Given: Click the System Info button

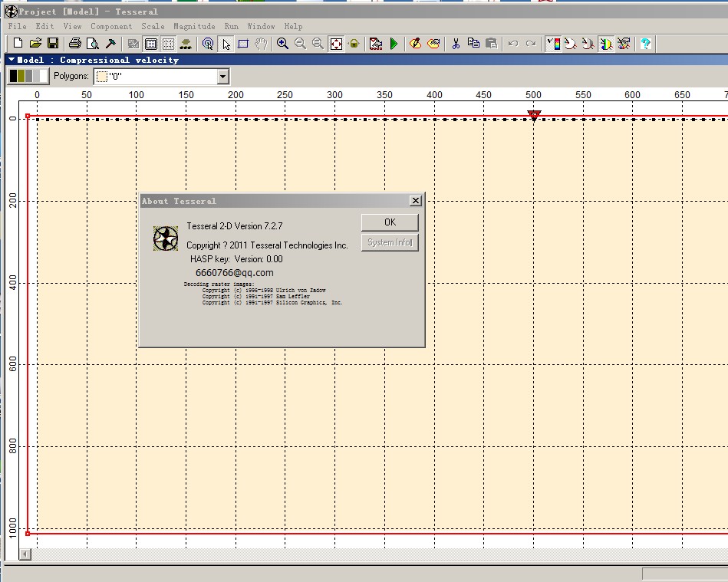Looking at the screenshot, I should [x=390, y=242].
